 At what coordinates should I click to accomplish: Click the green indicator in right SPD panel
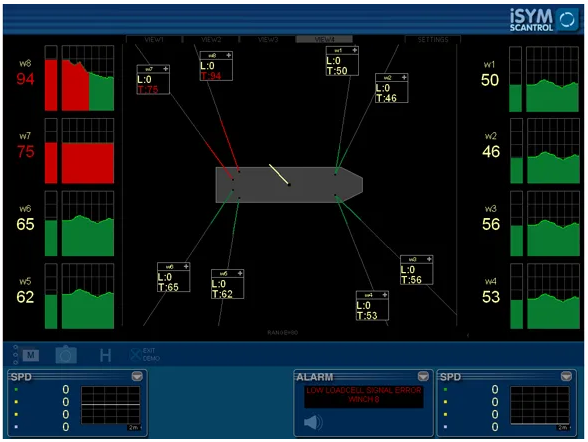tap(445, 390)
